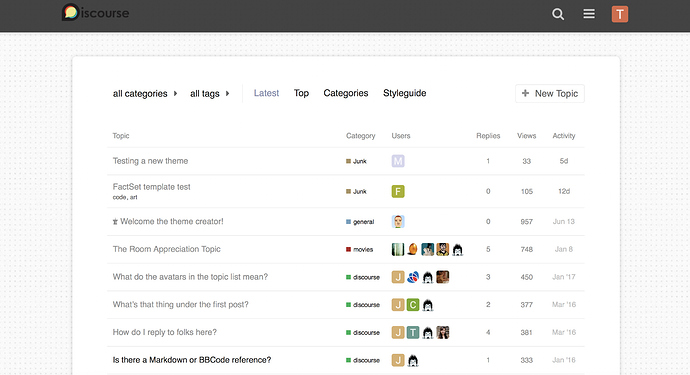Open the Styleguide tab

pos(404,93)
